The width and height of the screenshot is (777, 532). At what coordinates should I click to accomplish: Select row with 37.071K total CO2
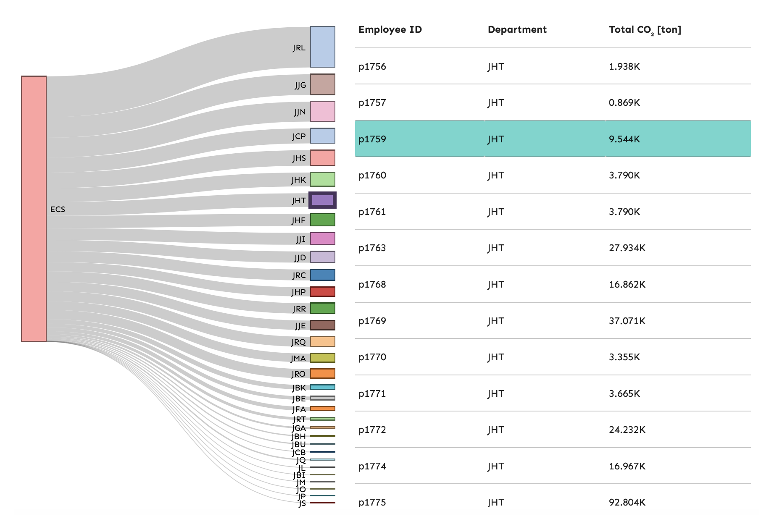pyautogui.click(x=552, y=321)
